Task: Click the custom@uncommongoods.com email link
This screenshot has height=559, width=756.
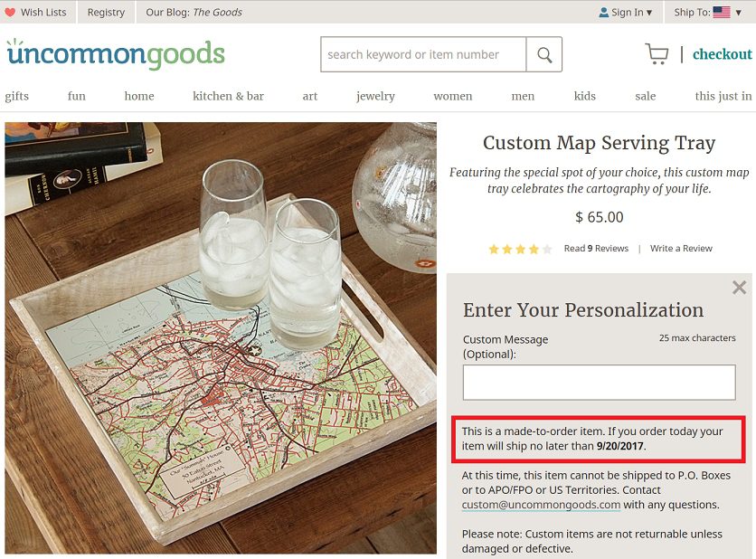Action: coord(541,505)
